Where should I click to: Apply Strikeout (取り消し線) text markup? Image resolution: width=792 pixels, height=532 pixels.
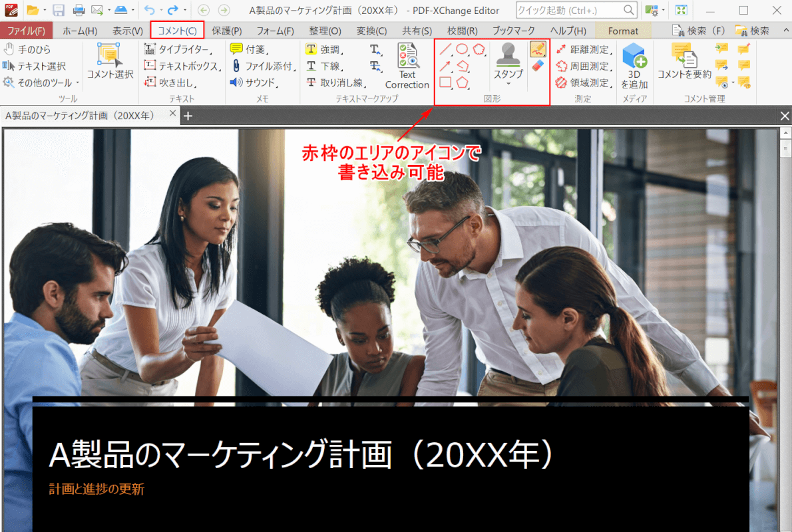tap(336, 82)
